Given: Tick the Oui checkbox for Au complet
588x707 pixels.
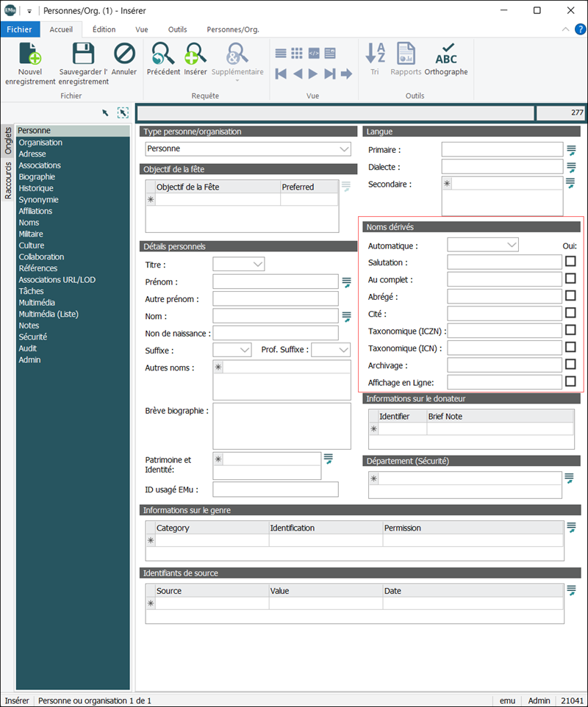Looking at the screenshot, I should click(x=570, y=279).
